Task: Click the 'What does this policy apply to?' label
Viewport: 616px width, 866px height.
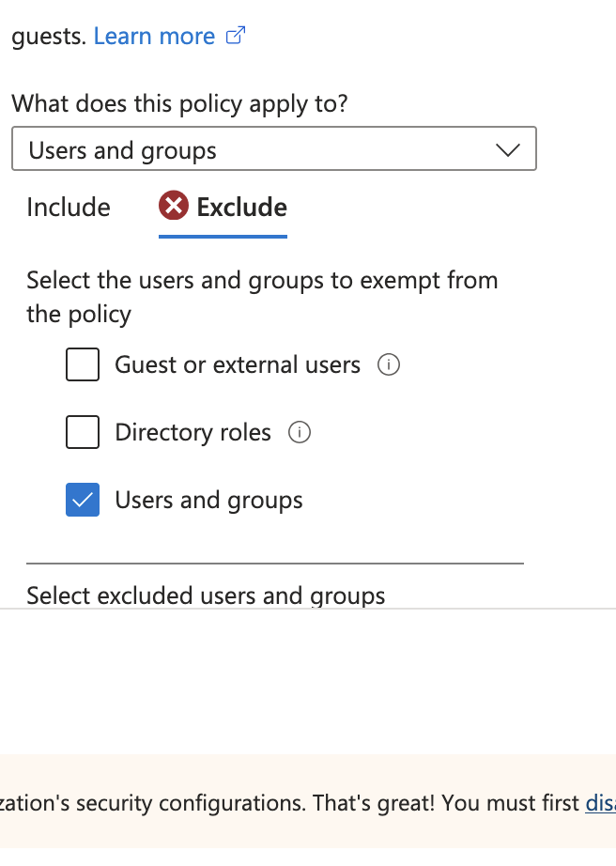Action: pos(180,104)
